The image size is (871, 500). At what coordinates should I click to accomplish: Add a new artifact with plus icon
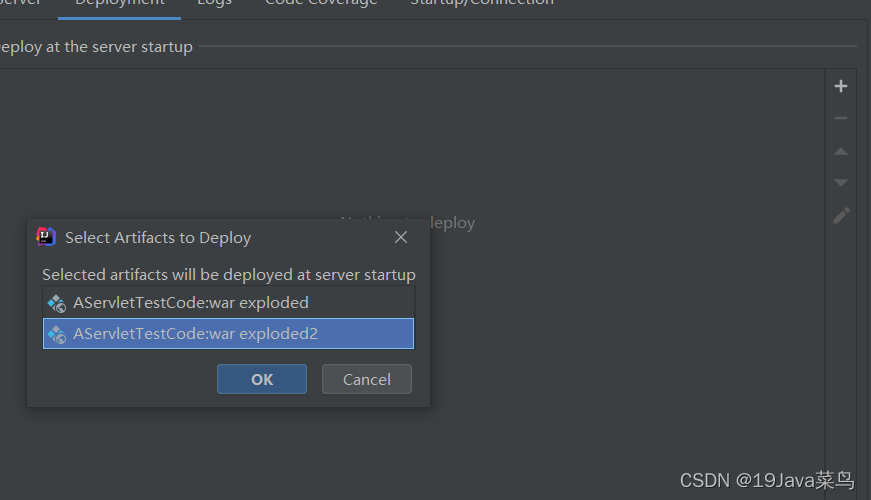click(841, 86)
